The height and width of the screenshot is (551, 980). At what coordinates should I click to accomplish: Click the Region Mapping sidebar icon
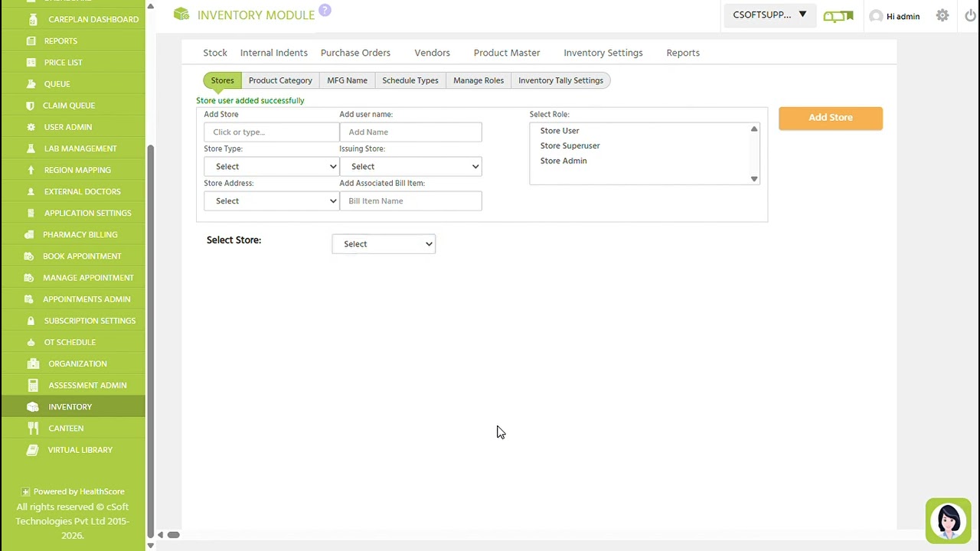[31, 170]
